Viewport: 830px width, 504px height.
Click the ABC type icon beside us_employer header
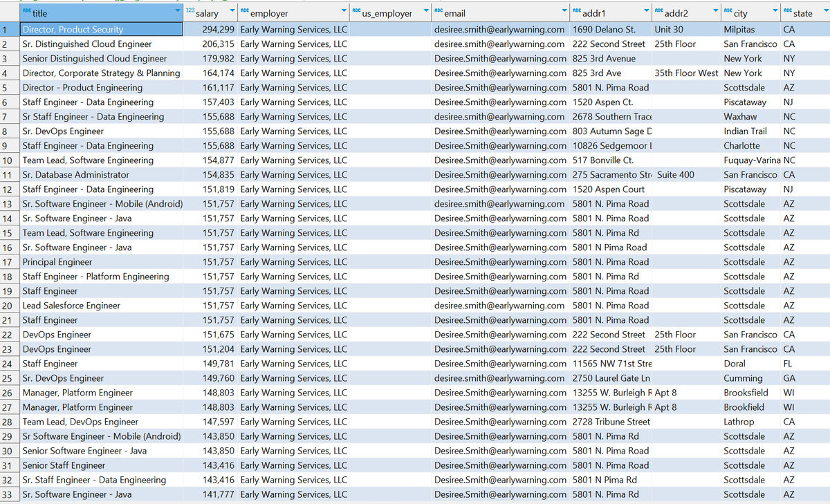pyautogui.click(x=356, y=12)
